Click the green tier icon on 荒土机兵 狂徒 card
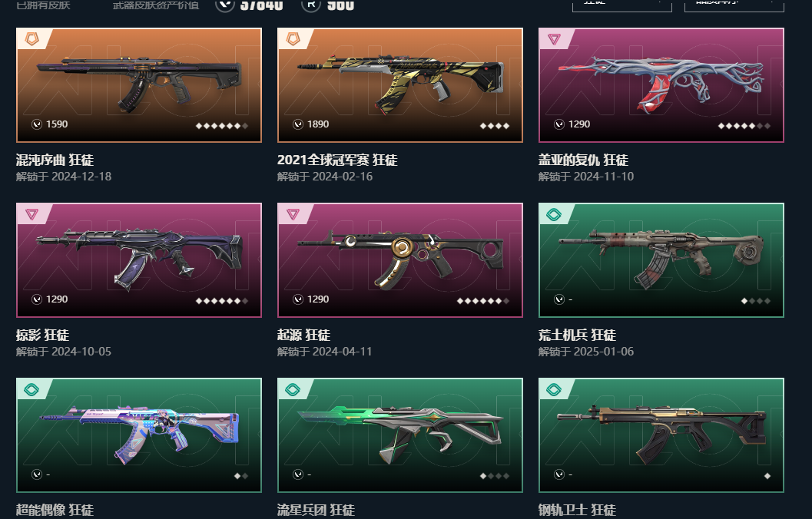Screen dimensions: 812x519 (554, 214)
